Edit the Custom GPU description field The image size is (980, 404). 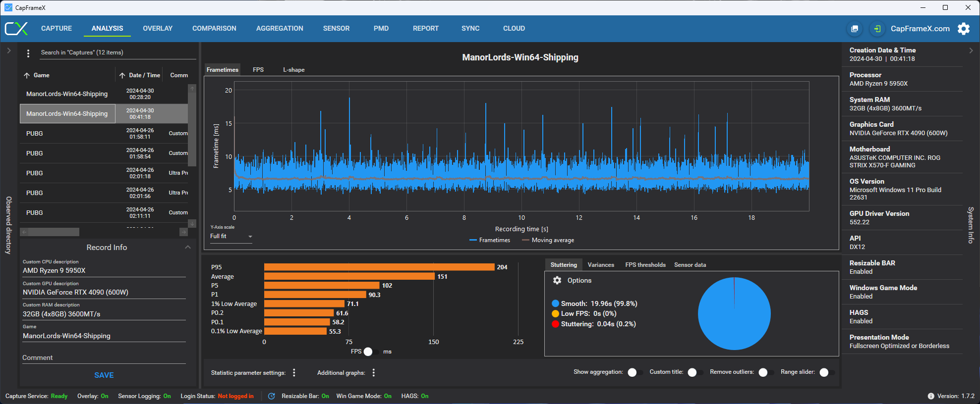point(104,293)
